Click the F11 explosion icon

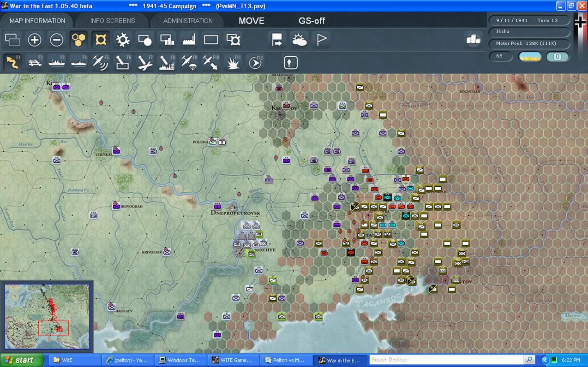tap(233, 62)
